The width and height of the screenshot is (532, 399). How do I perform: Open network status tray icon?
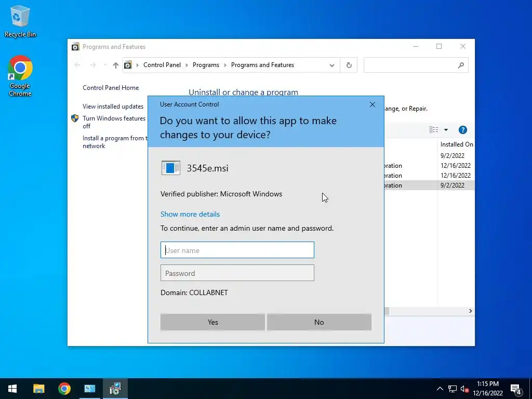pos(453,389)
